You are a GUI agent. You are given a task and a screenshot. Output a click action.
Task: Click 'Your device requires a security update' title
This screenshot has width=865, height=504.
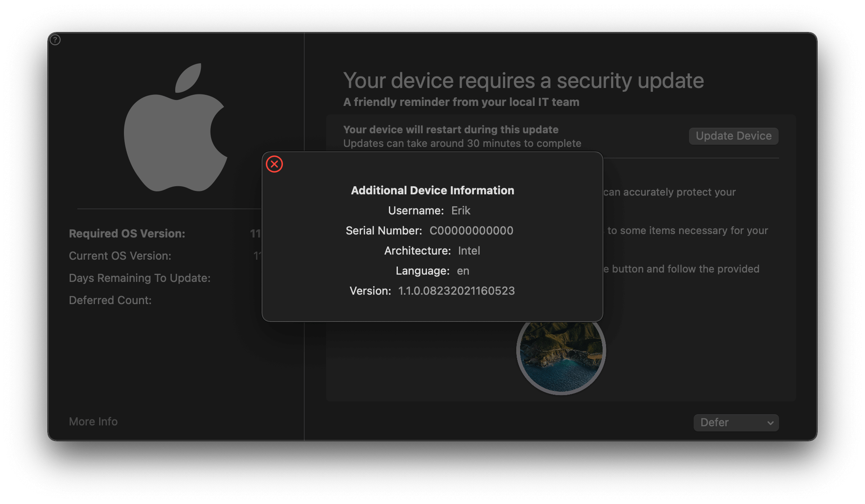click(x=524, y=80)
